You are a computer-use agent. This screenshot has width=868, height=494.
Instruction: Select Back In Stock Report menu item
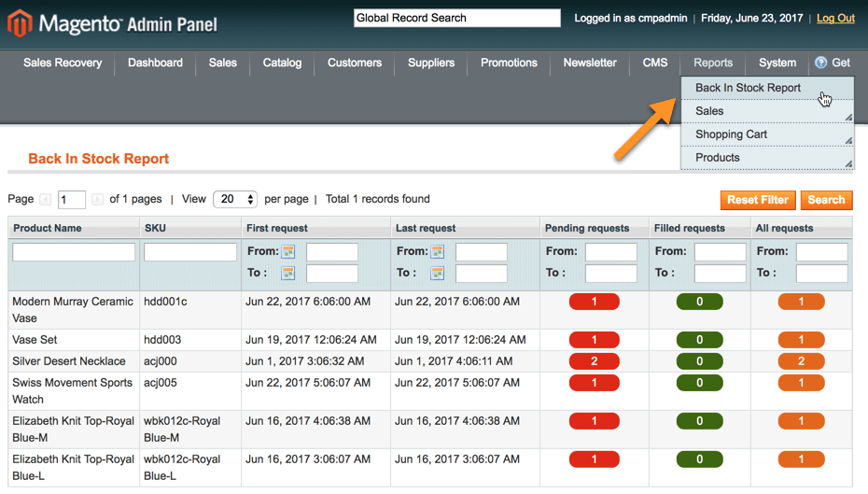[x=748, y=88]
